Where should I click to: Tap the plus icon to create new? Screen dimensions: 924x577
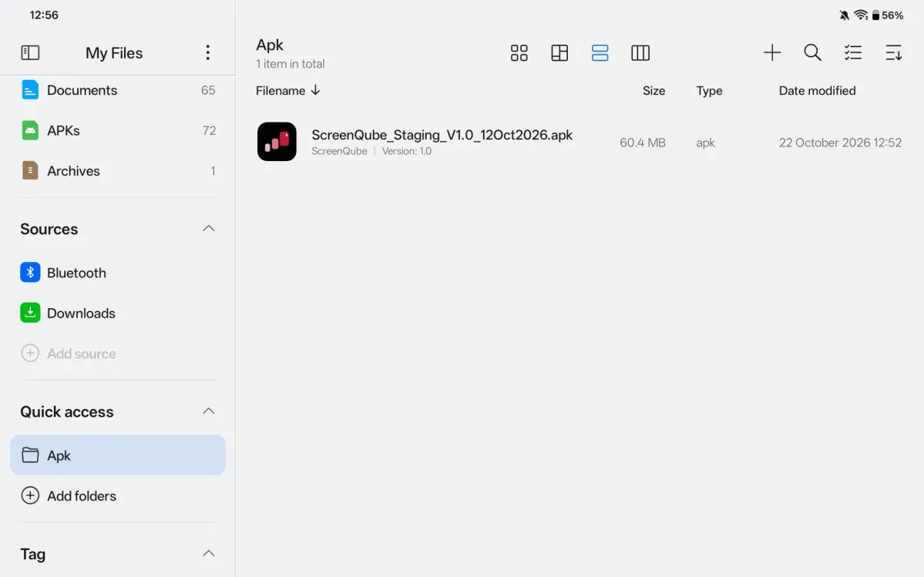[772, 52]
